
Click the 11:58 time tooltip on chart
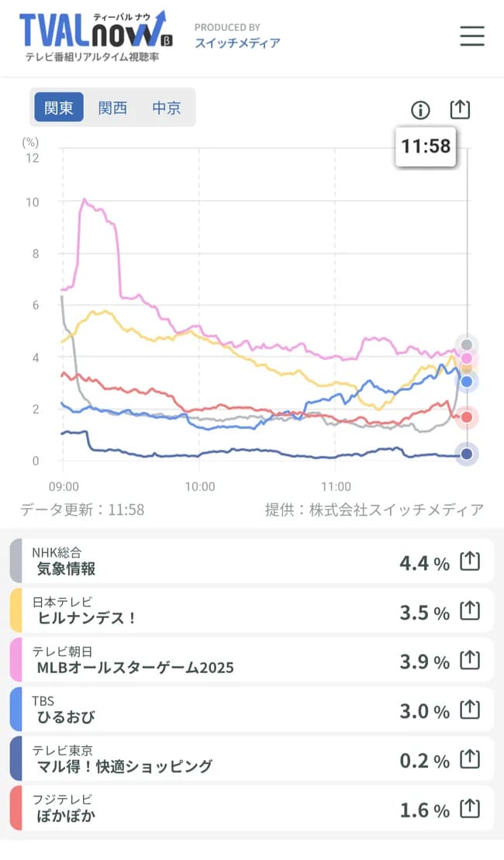click(426, 146)
